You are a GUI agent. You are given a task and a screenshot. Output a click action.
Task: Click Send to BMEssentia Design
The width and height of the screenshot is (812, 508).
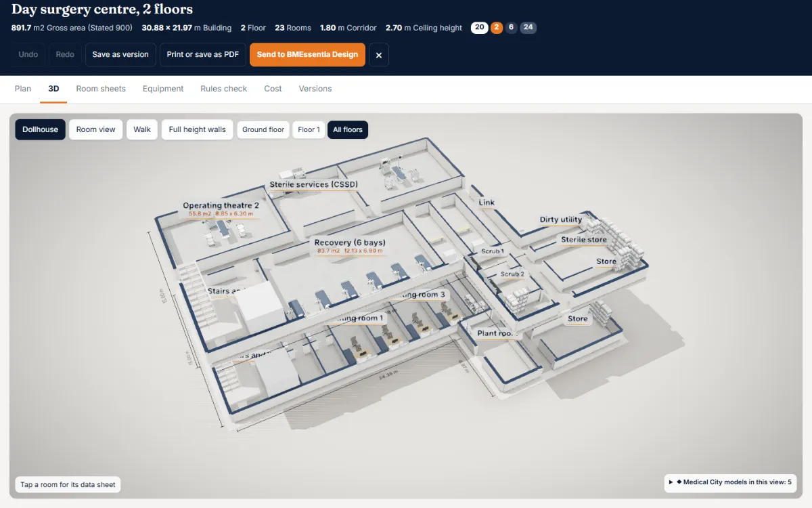tap(308, 55)
